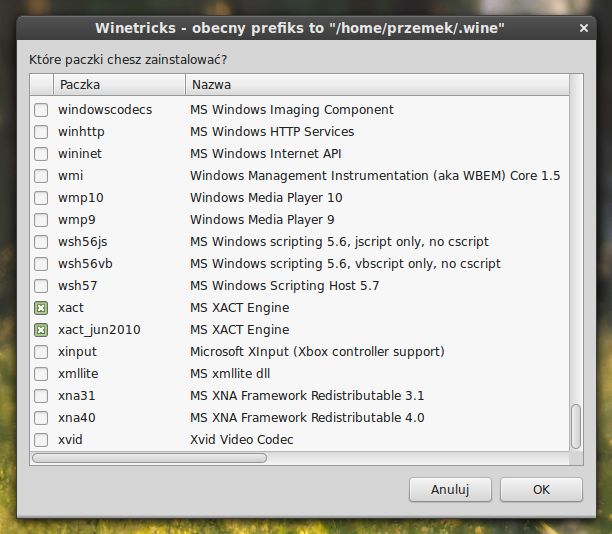The image size is (612, 534).
Task: Click the 'Xvid Video Codec' text
Action: pos(242,440)
